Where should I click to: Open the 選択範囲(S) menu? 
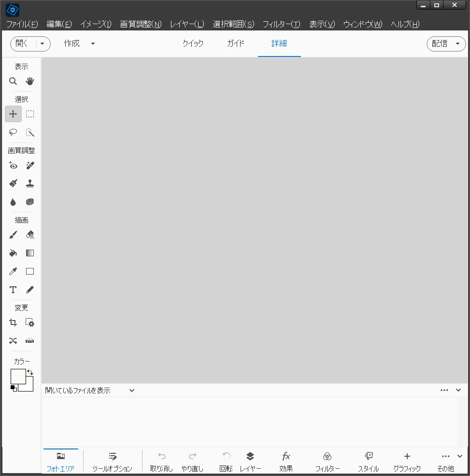(x=233, y=24)
